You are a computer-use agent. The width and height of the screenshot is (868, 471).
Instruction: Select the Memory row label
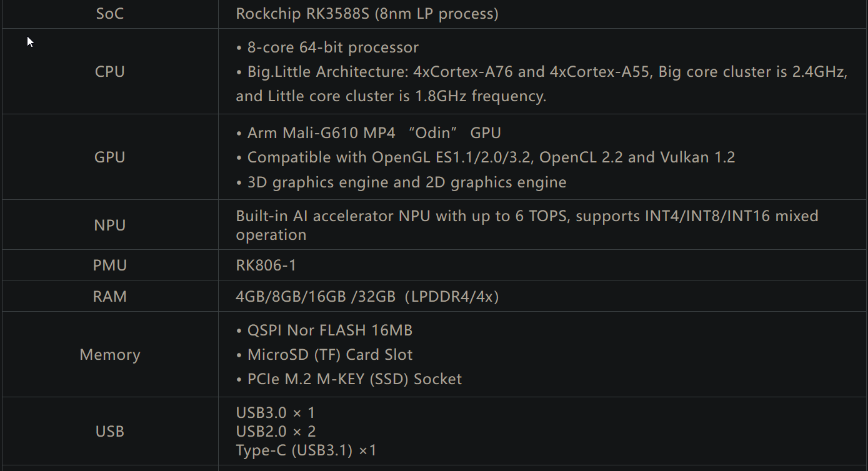point(110,354)
